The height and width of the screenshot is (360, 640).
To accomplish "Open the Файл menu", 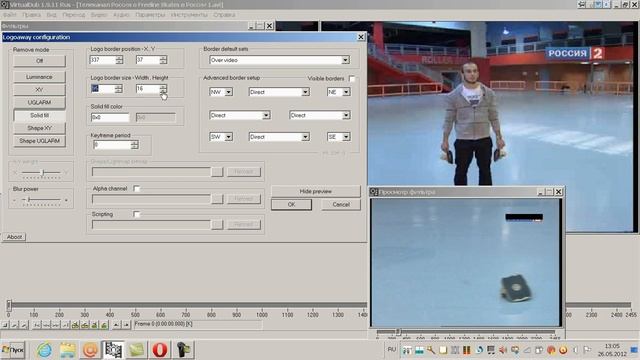I will coord(10,15).
